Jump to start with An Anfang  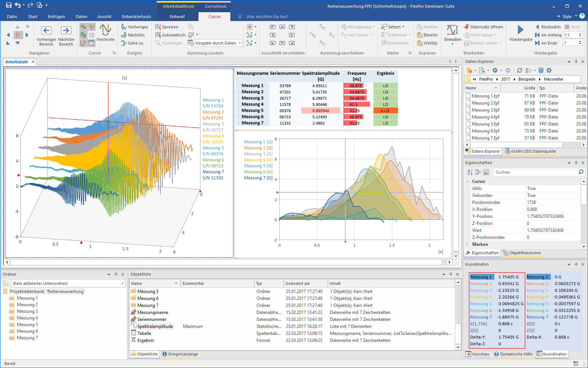point(548,35)
